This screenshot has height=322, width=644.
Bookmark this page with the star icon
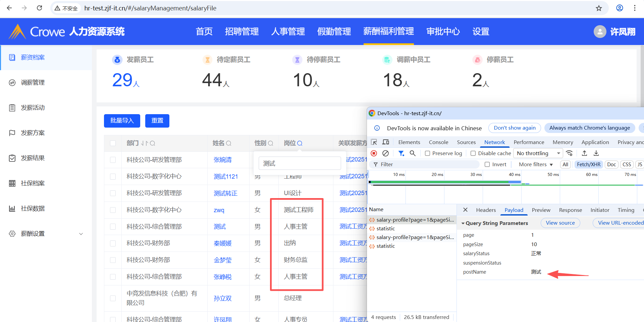599,8
